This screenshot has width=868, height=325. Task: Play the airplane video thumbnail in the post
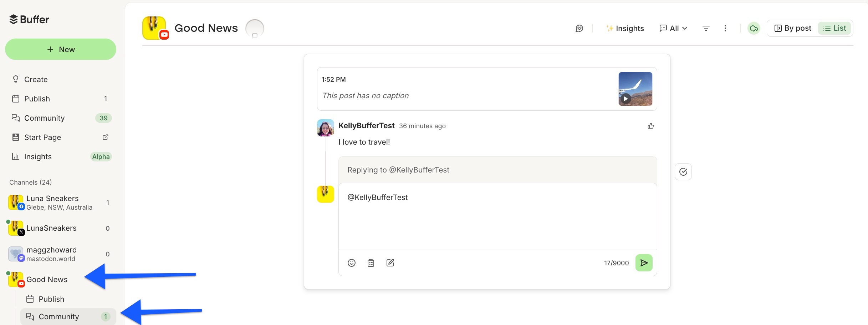point(635,89)
